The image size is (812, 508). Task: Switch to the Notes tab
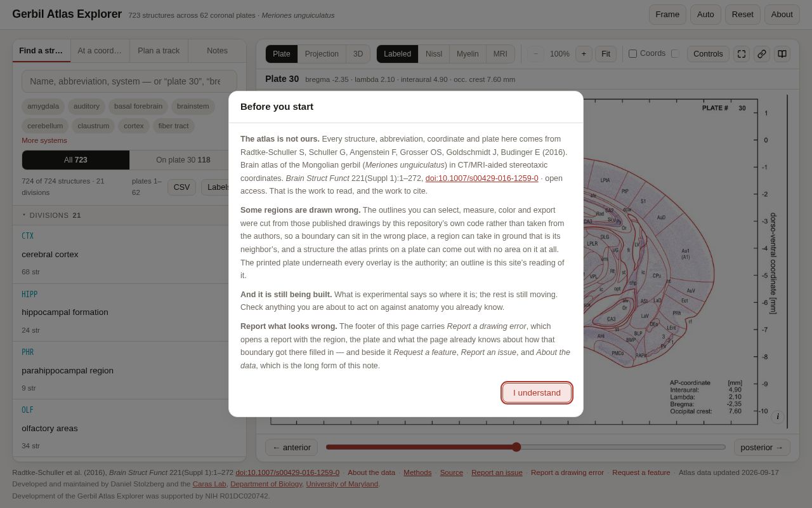point(217,51)
